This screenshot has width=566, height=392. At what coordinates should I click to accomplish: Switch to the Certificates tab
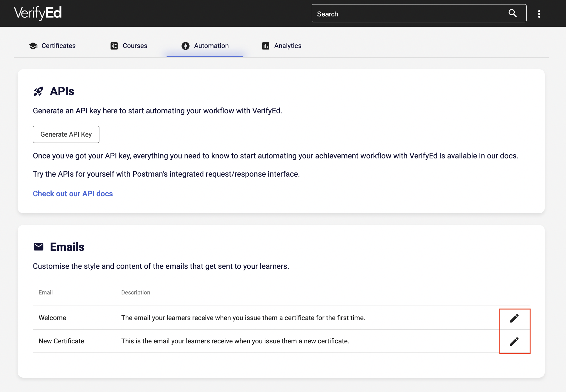[59, 46]
